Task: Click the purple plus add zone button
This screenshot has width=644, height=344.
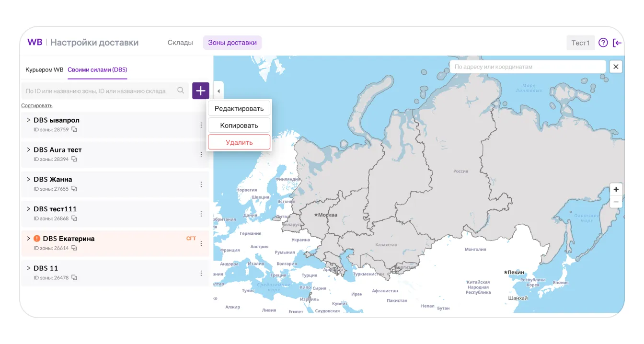Action: click(200, 91)
